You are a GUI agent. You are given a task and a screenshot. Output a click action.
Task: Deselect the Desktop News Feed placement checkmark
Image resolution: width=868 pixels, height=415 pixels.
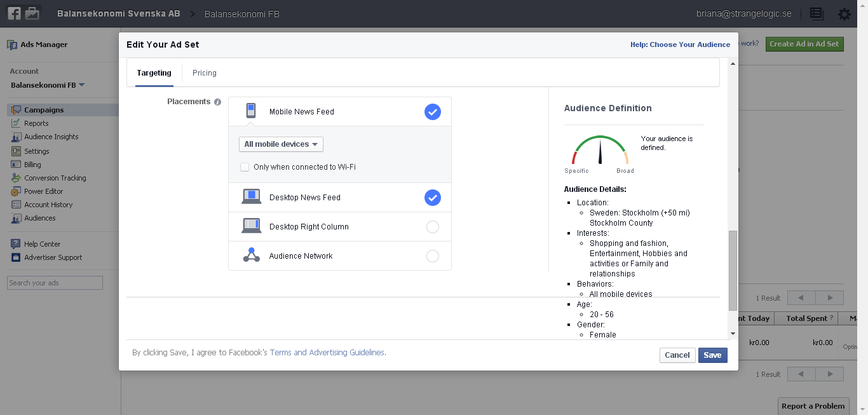point(433,198)
